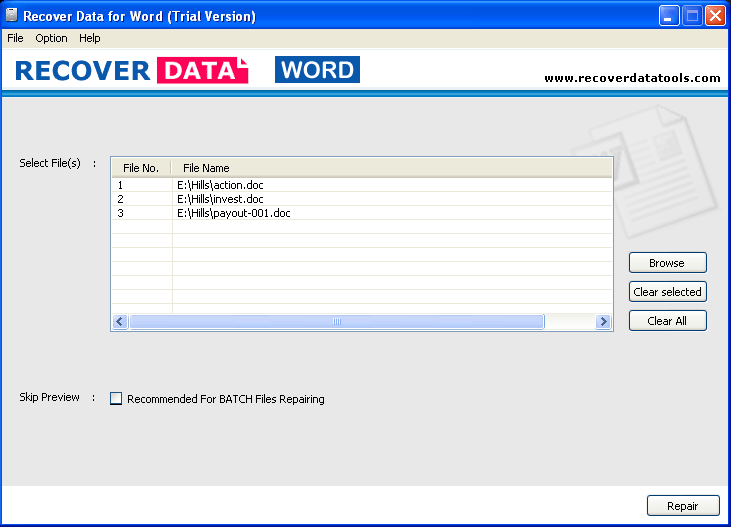This screenshot has height=527, width=731.
Task: Select file payout-001.doc in the list
Action: [x=233, y=213]
